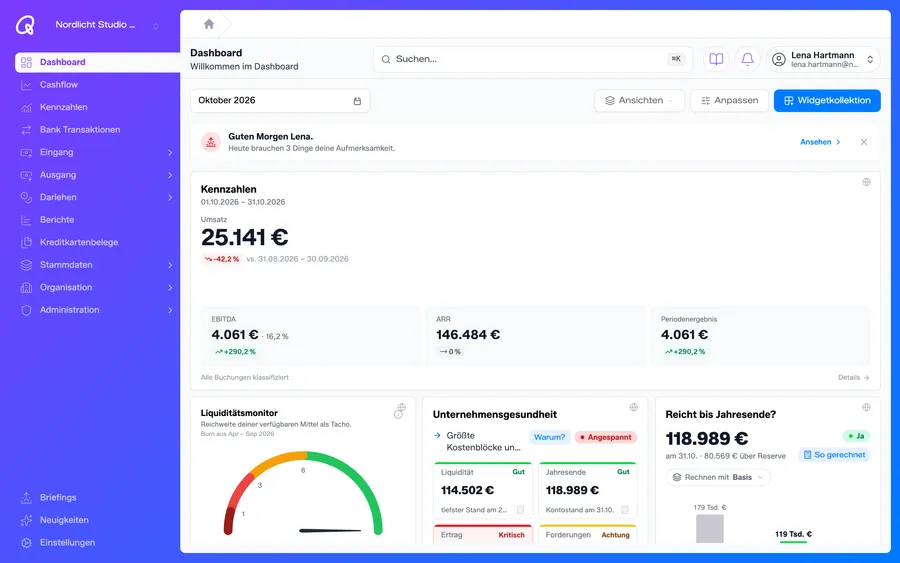Click note icon in Liquidität card
This screenshot has height=563, width=900.
click(x=520, y=510)
